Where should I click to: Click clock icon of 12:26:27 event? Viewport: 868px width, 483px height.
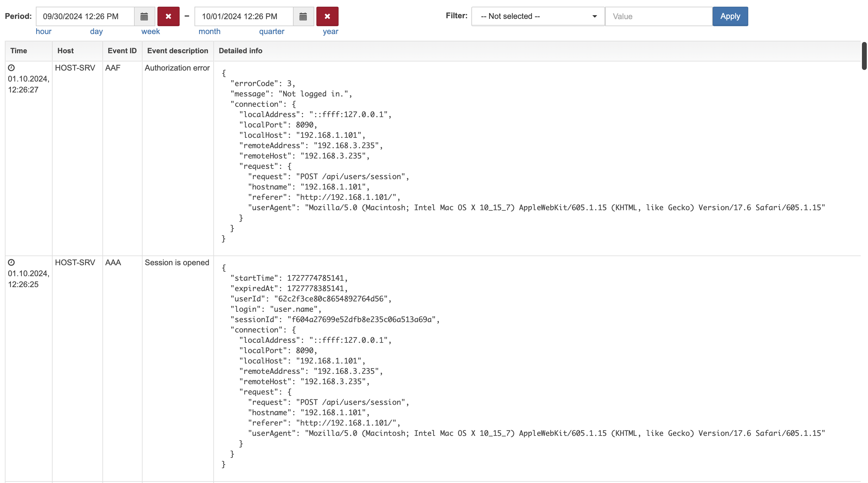12,68
